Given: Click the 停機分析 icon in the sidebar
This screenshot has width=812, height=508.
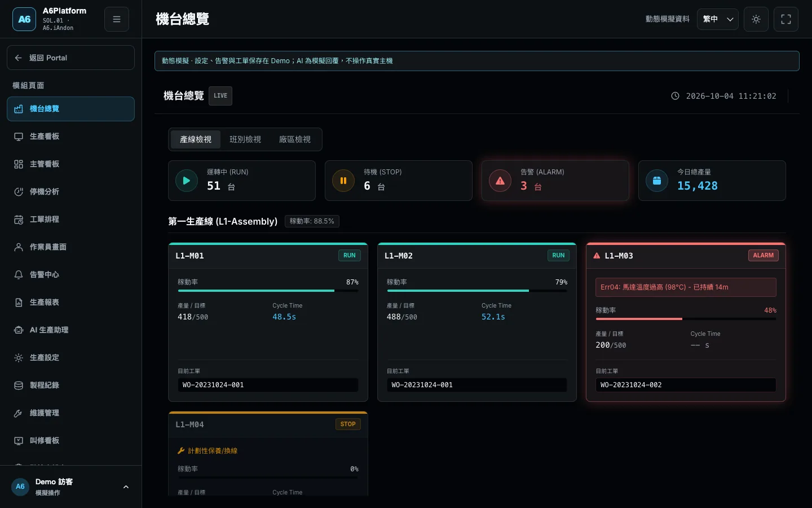Looking at the screenshot, I should click(19, 192).
